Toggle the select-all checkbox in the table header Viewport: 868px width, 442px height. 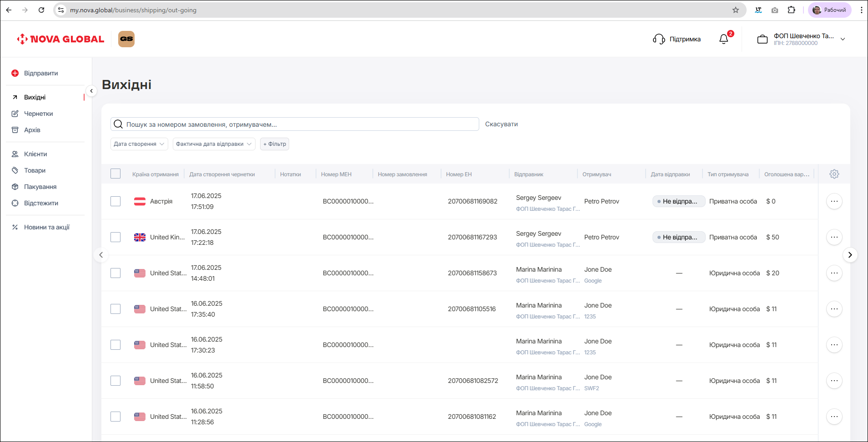click(x=115, y=174)
